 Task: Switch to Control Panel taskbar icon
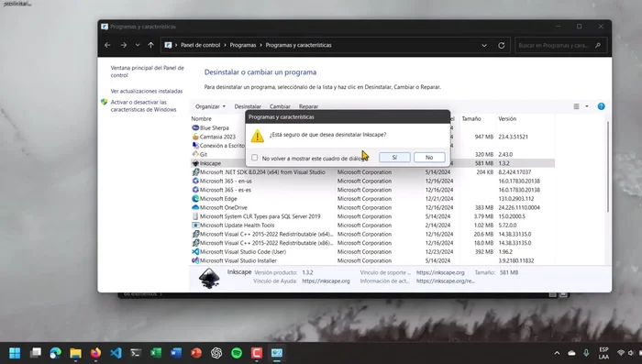pos(277,353)
